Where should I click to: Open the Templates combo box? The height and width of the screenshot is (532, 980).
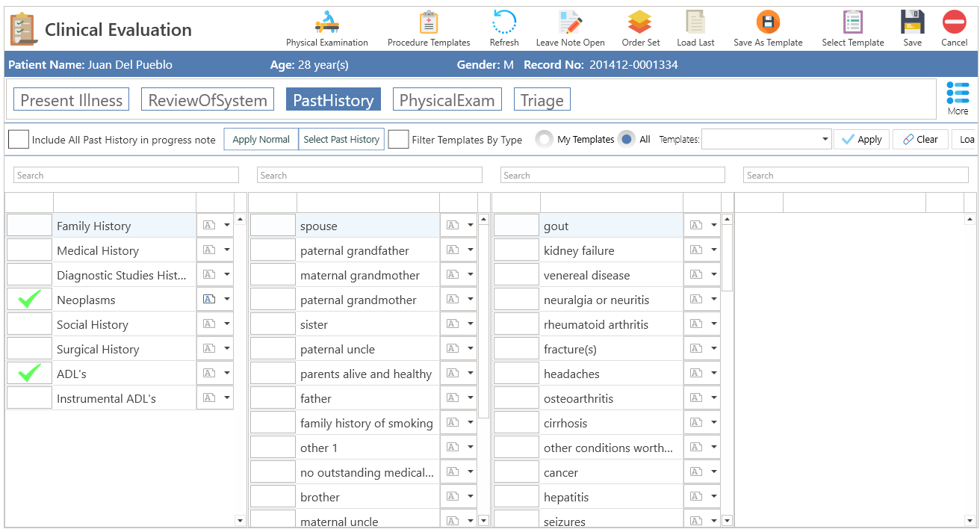coord(766,140)
